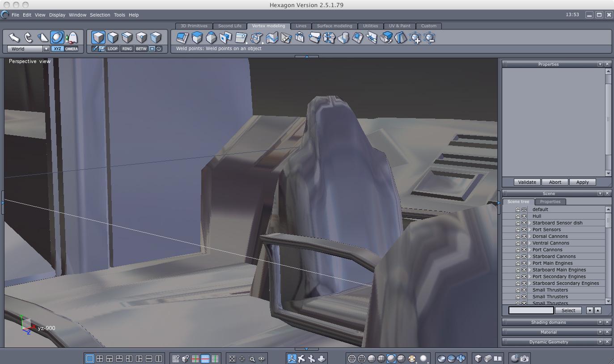The image size is (614, 364).
Task: Switch to the 3D Primitives tab
Action: [194, 26]
